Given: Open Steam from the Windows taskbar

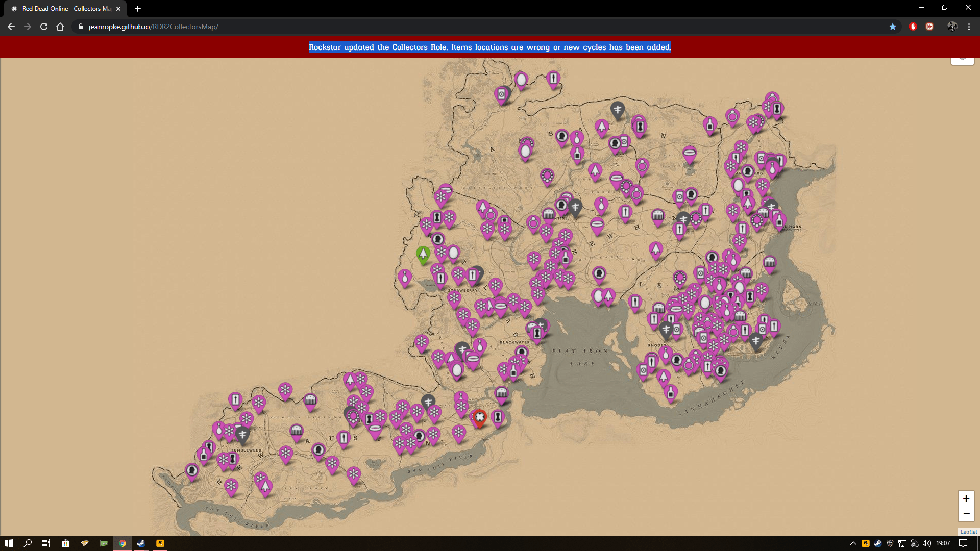Looking at the screenshot, I should point(141,543).
